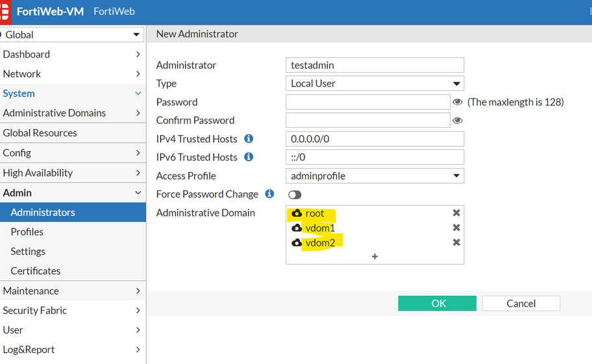Remove the root administrative domain
The image size is (592, 364).
[x=456, y=213]
